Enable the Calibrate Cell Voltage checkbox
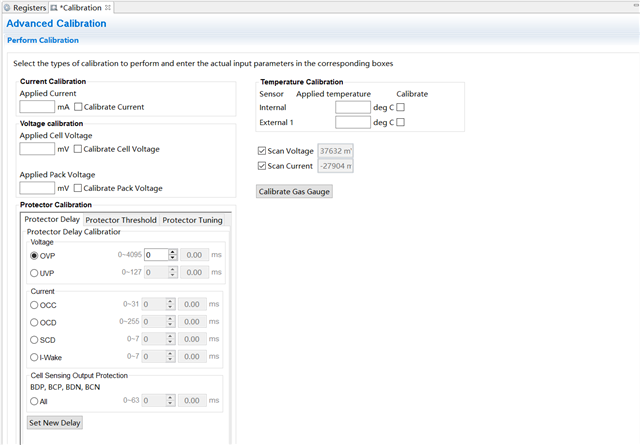The width and height of the screenshot is (640, 445). click(78, 149)
